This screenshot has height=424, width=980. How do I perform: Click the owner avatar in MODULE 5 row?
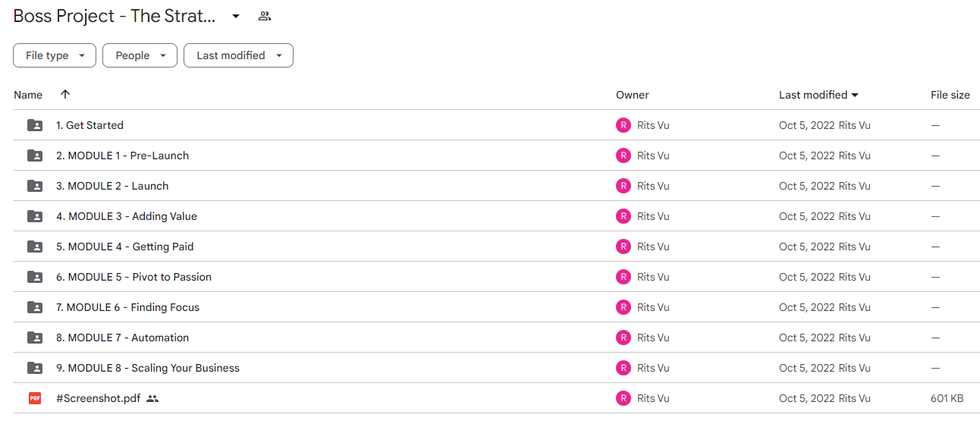623,277
